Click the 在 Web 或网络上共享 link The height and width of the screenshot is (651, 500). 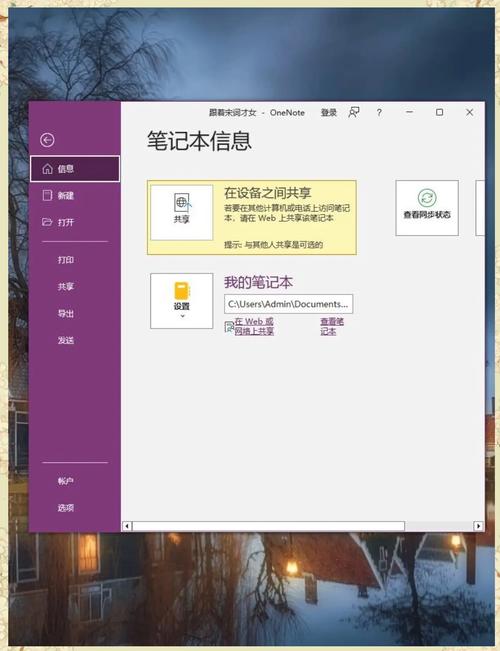click(254, 326)
